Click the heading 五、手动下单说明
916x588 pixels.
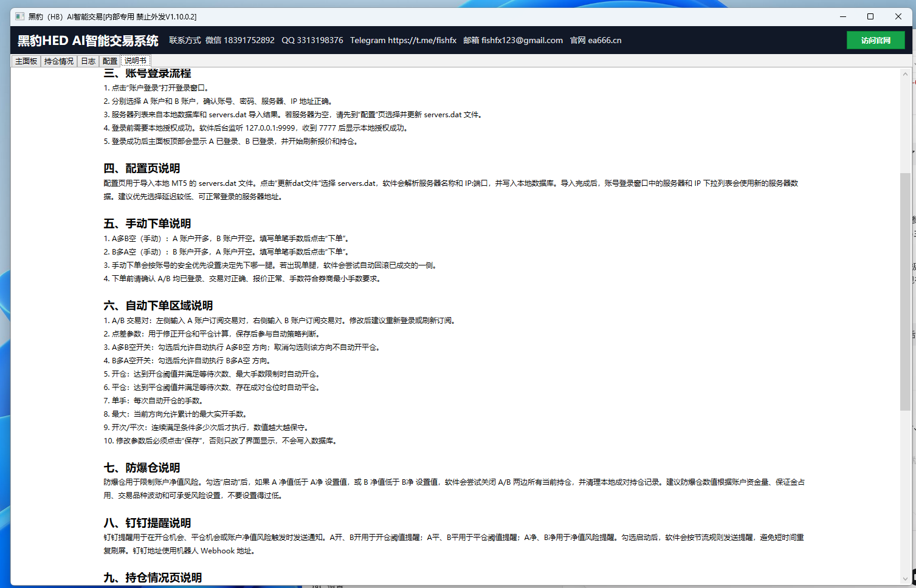click(147, 224)
